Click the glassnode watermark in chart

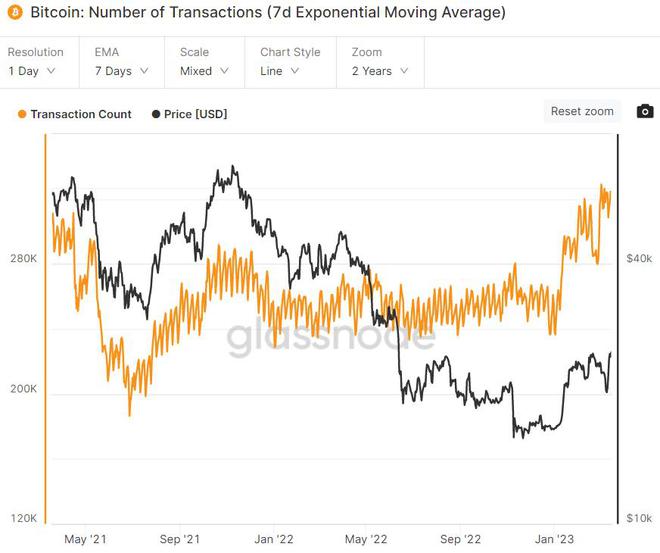click(331, 340)
